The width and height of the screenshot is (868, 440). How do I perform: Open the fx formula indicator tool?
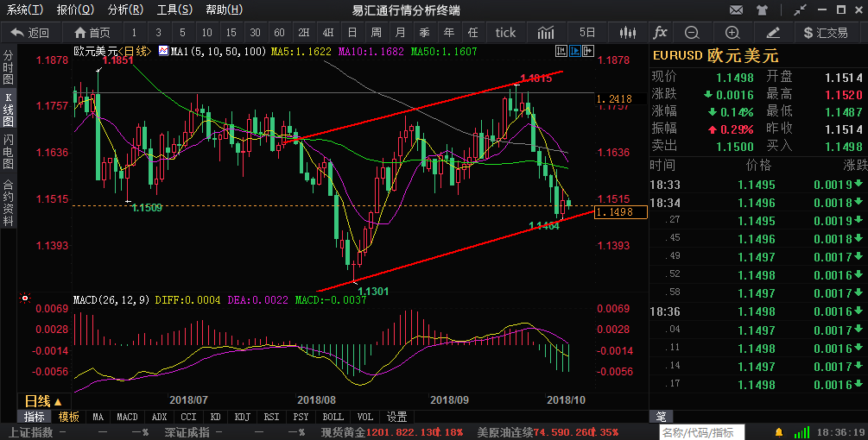660,33
